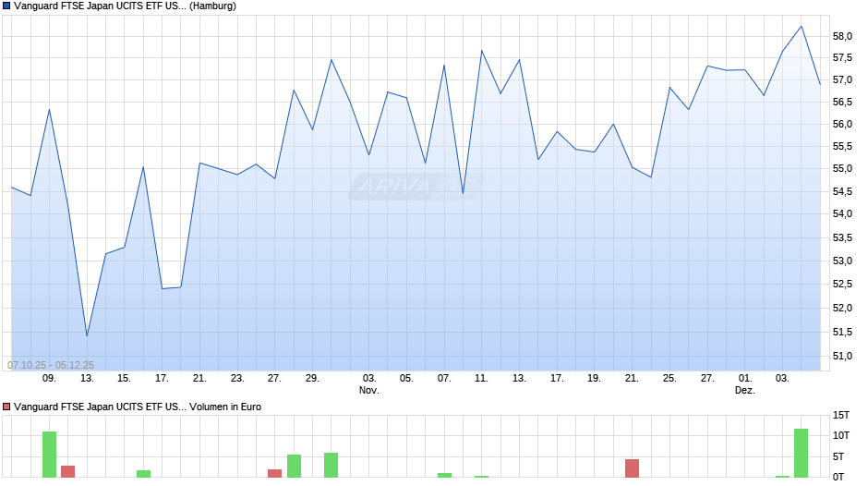Click the date range label '07.10.25 - 05.12.25'
Image resolution: width=868 pixels, height=486 pixels.
point(51,365)
